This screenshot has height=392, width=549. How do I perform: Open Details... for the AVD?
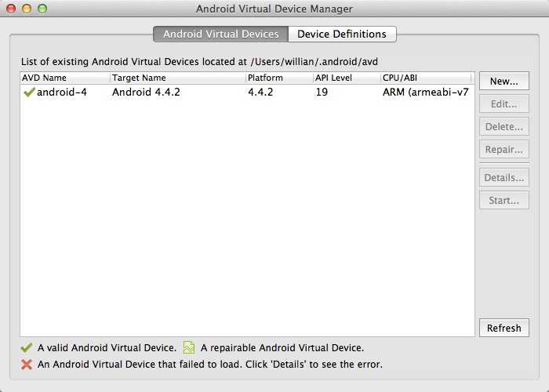pos(504,178)
